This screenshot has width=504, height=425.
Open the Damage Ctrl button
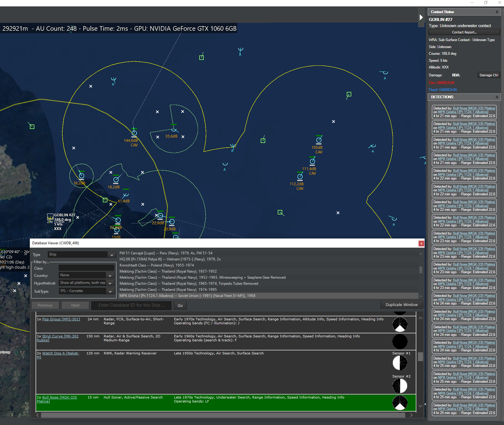[x=489, y=75]
